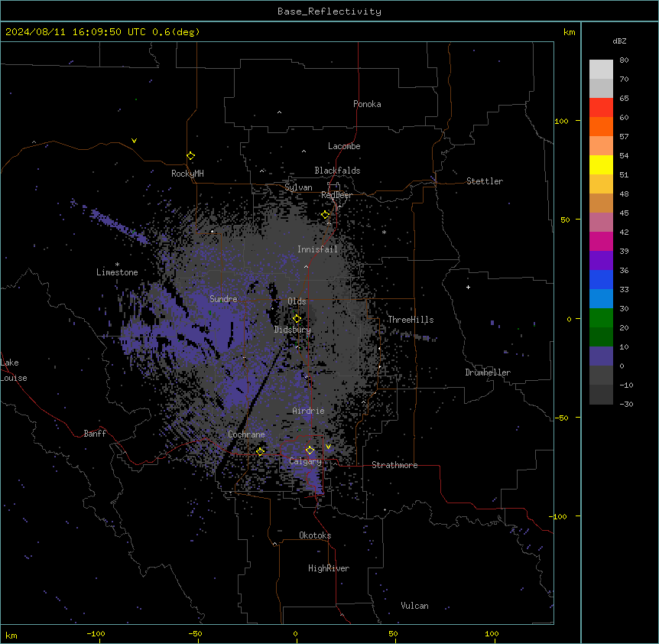
Task: Select the violet 36-39 dBZ legend swatch
Action: (x=601, y=261)
